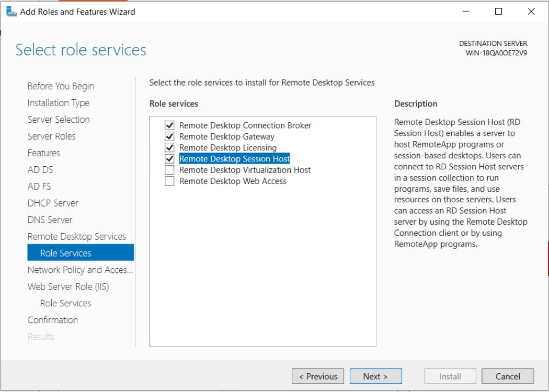Viewport: 549px width, 392px height.
Task: Click the Next button
Action: [x=375, y=376]
